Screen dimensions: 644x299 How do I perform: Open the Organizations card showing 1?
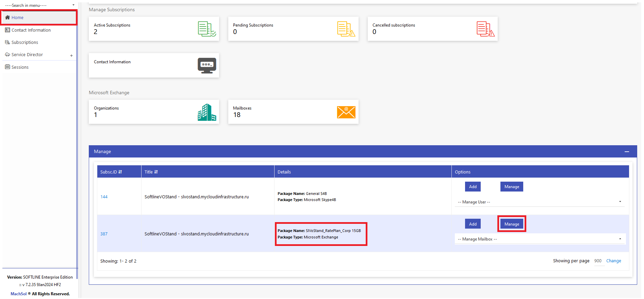click(x=154, y=112)
